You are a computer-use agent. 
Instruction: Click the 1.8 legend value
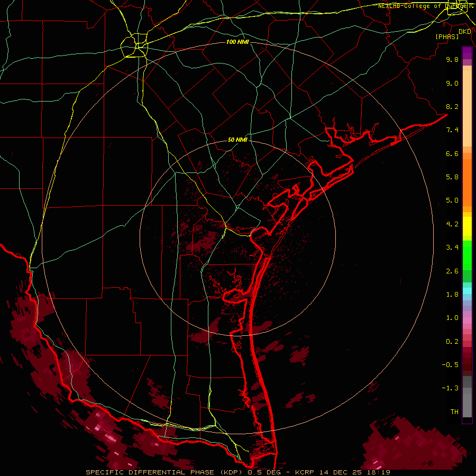click(452, 295)
